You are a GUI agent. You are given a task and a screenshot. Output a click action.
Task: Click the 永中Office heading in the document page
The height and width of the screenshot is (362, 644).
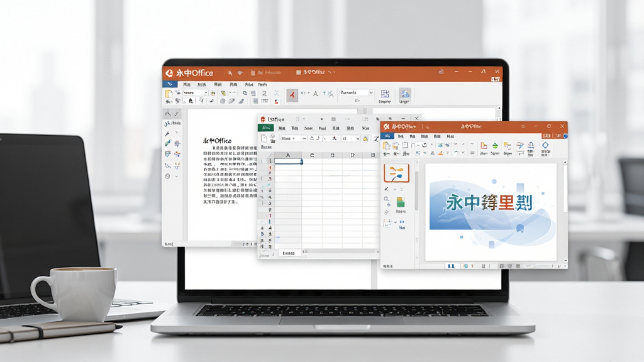tap(217, 141)
